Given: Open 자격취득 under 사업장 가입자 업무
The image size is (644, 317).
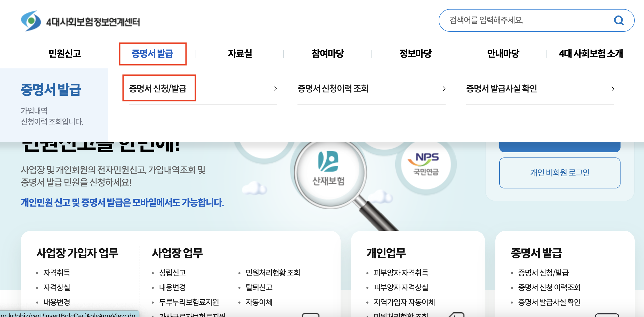Looking at the screenshot, I should click(57, 273).
